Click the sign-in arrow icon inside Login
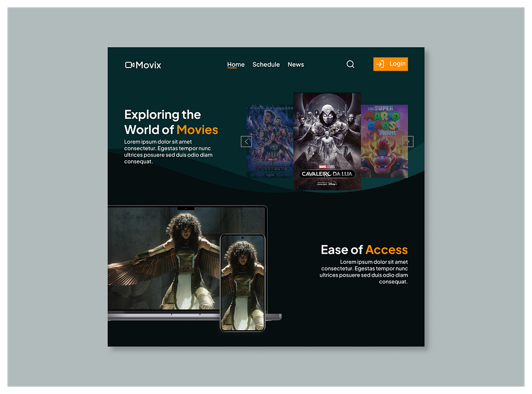 380,64
